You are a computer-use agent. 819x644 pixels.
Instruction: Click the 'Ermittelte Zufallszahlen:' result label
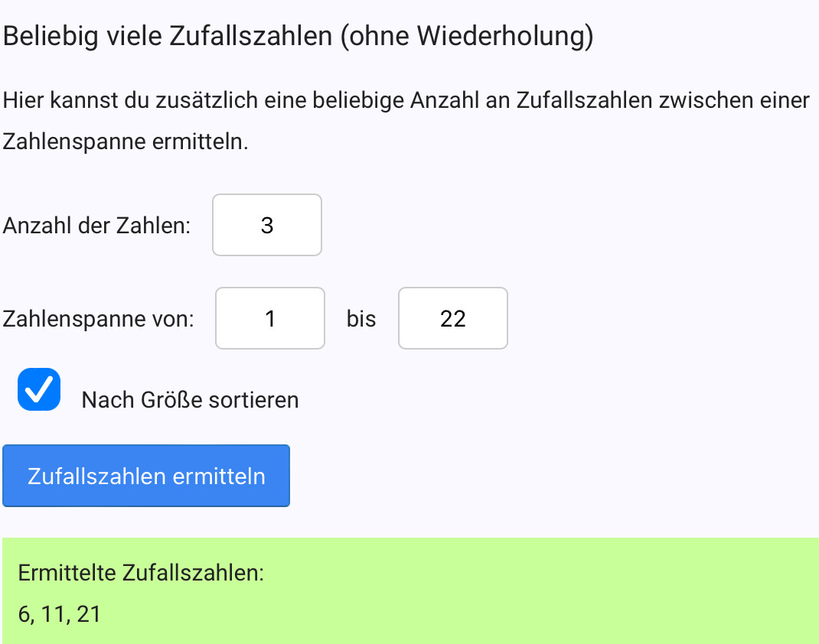141,572
